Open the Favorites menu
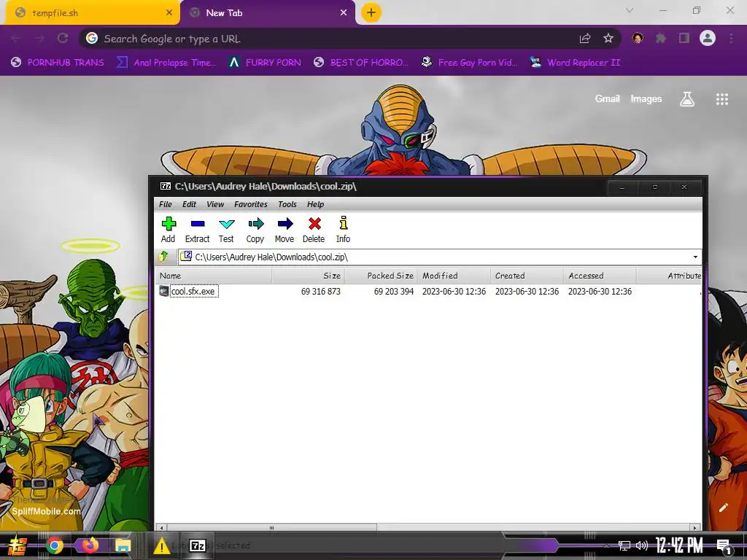The height and width of the screenshot is (560, 747). point(251,204)
